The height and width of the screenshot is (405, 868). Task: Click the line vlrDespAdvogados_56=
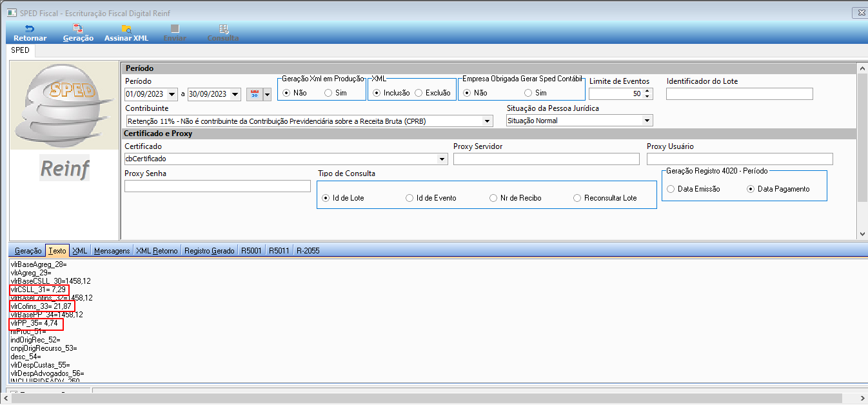(47, 373)
